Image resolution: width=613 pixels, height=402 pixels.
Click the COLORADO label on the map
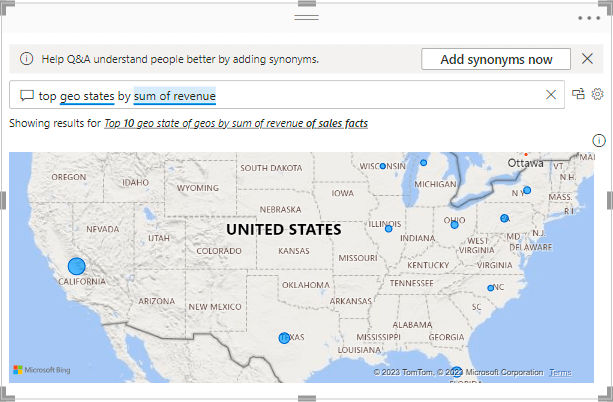[219, 251]
